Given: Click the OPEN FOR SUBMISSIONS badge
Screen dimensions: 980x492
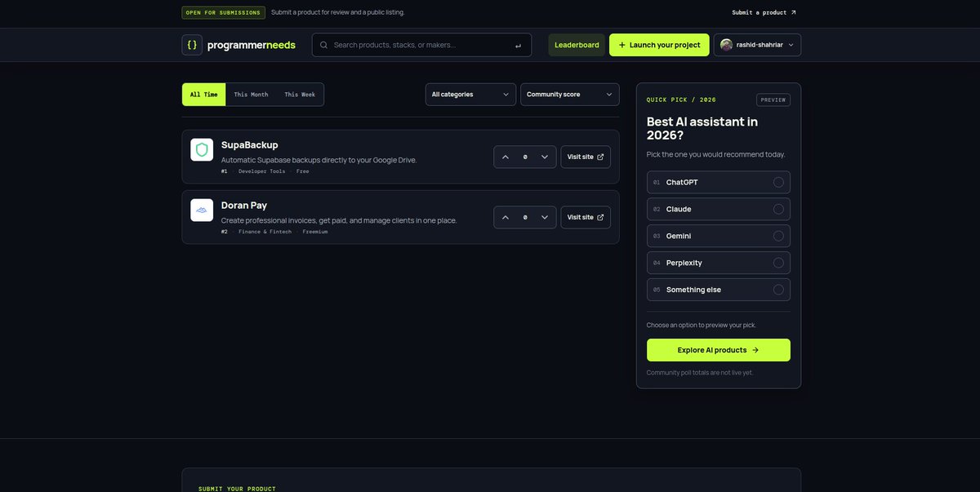Looking at the screenshot, I should pos(224,12).
